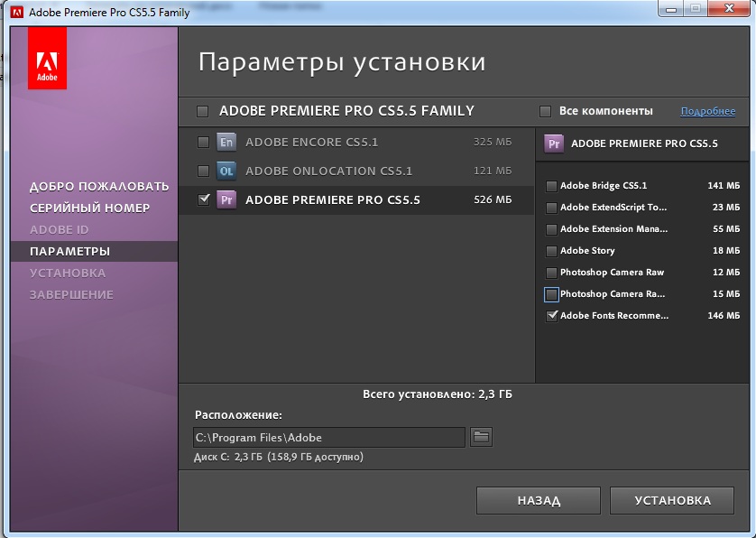This screenshot has height=538, width=756.
Task: Uncheck the Adobe Premiere Pro CS5.5 checkbox
Action: tap(203, 199)
